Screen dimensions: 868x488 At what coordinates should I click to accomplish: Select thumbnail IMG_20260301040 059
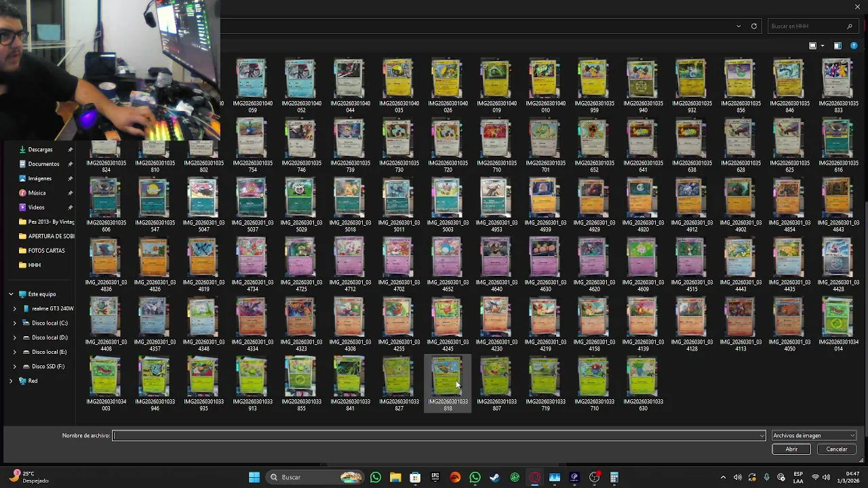(x=252, y=86)
